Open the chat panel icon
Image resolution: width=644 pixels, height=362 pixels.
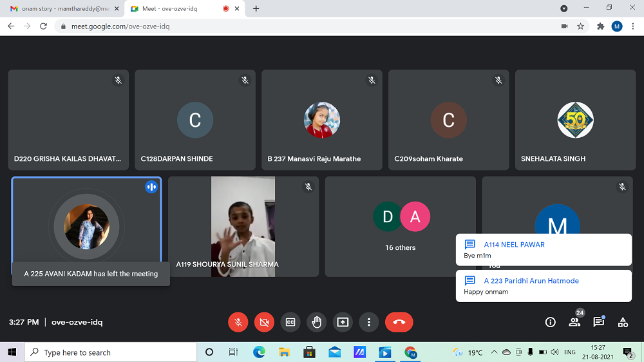click(598, 322)
